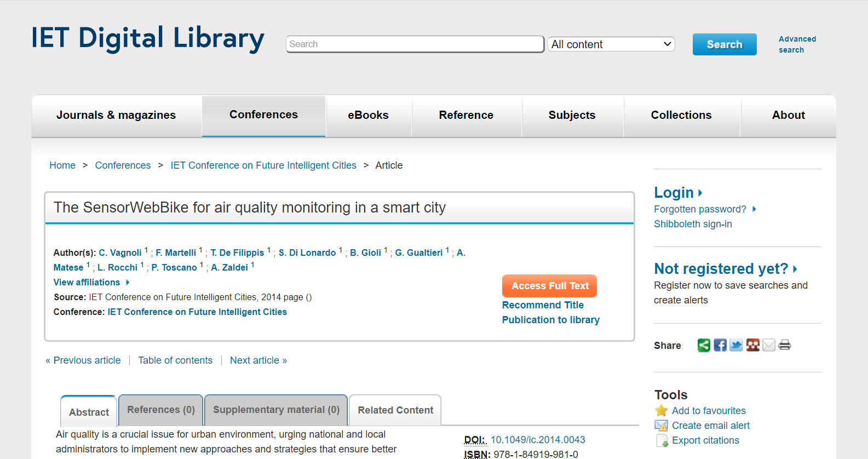The image size is (868, 459).
Task: Open the Collections menu
Action: (681, 115)
